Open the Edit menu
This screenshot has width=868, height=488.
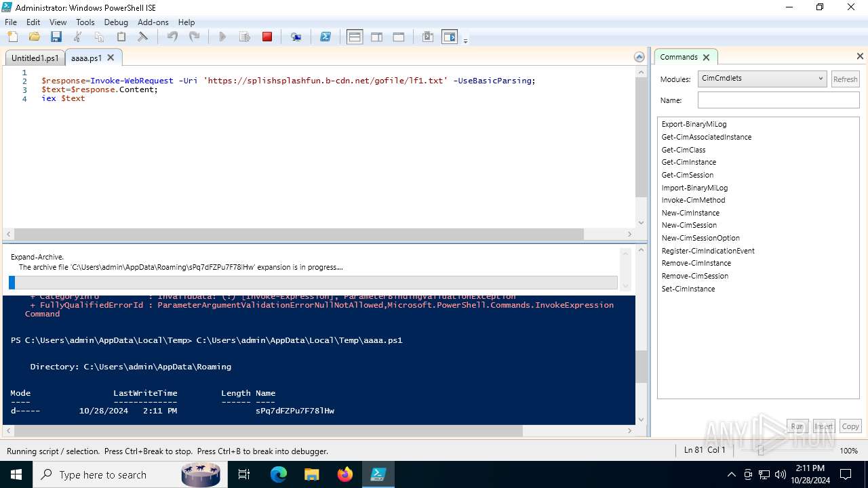tap(33, 22)
